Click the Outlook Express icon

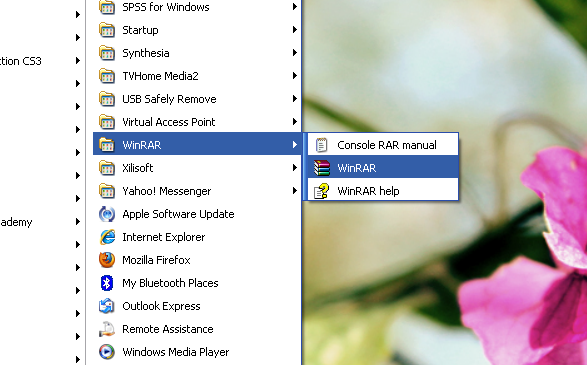pyautogui.click(x=107, y=306)
